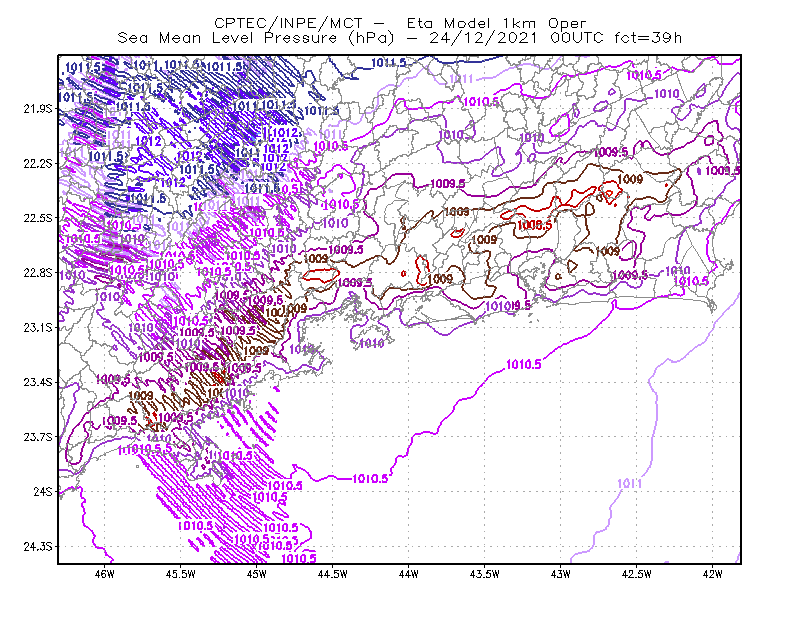Click the 43W longitude axis label
The width and height of the screenshot is (800, 618).
(x=560, y=574)
